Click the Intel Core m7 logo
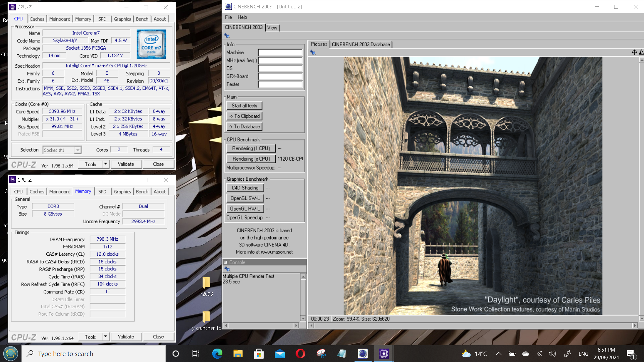Screen dimensions: 644x362 pyautogui.click(x=151, y=44)
